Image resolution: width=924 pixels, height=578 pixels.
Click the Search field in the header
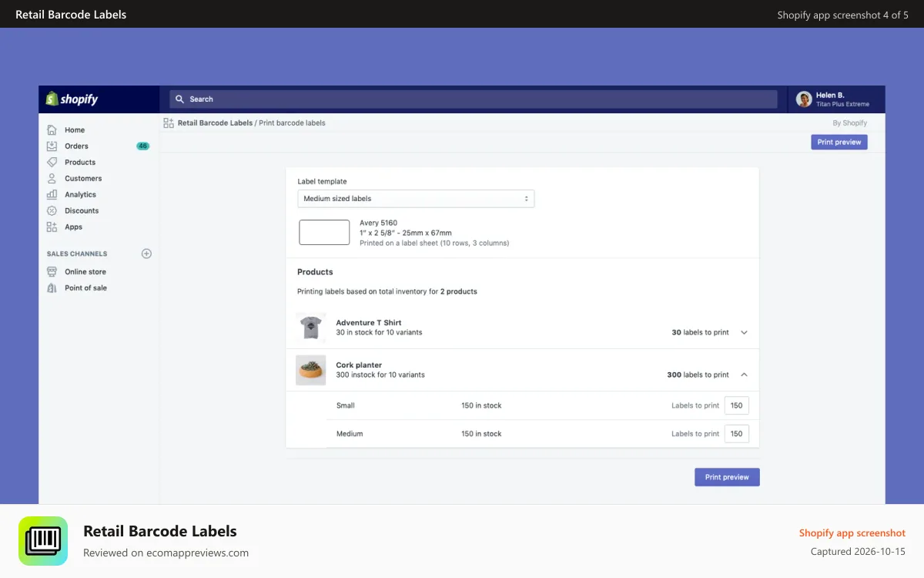(x=474, y=99)
